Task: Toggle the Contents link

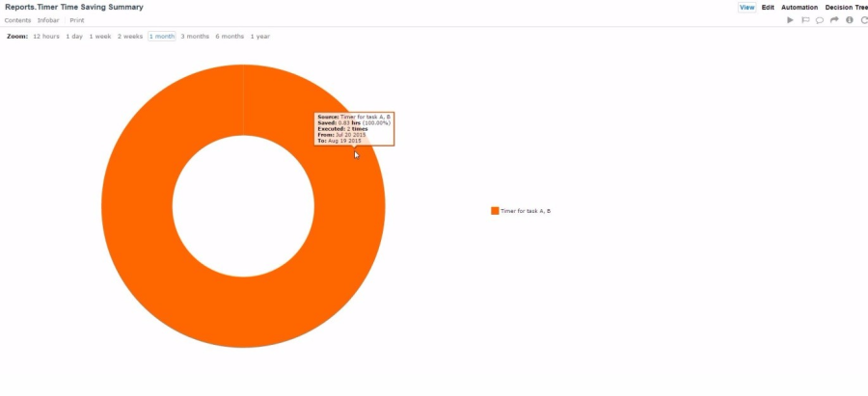Action: point(18,20)
